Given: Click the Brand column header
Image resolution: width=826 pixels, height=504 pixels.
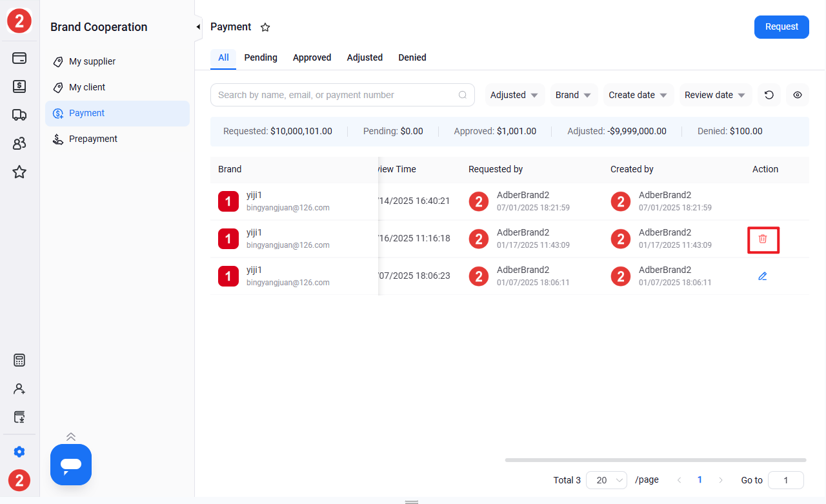Looking at the screenshot, I should (x=230, y=169).
